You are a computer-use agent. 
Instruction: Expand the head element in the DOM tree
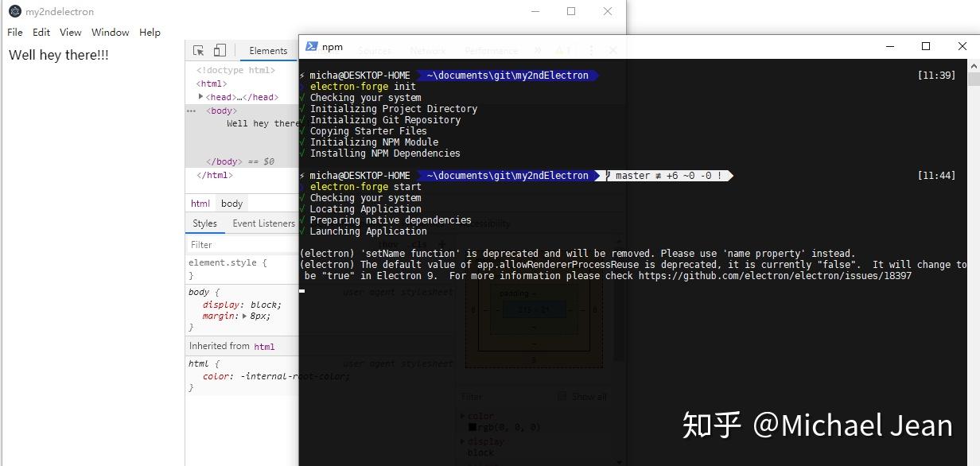201,96
